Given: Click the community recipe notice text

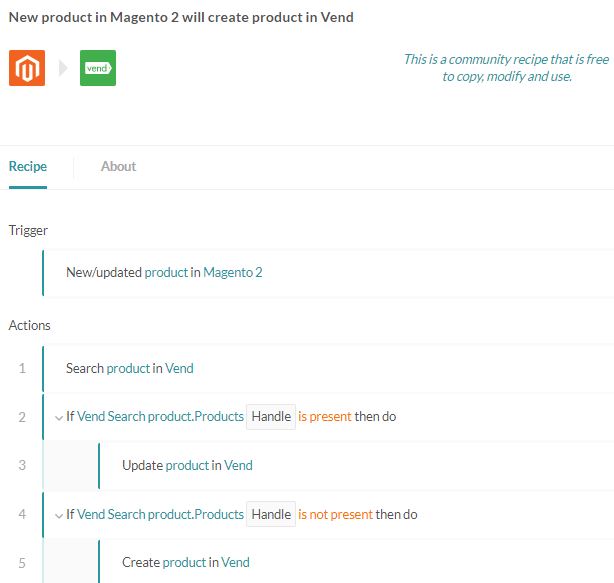Looking at the screenshot, I should (x=507, y=68).
